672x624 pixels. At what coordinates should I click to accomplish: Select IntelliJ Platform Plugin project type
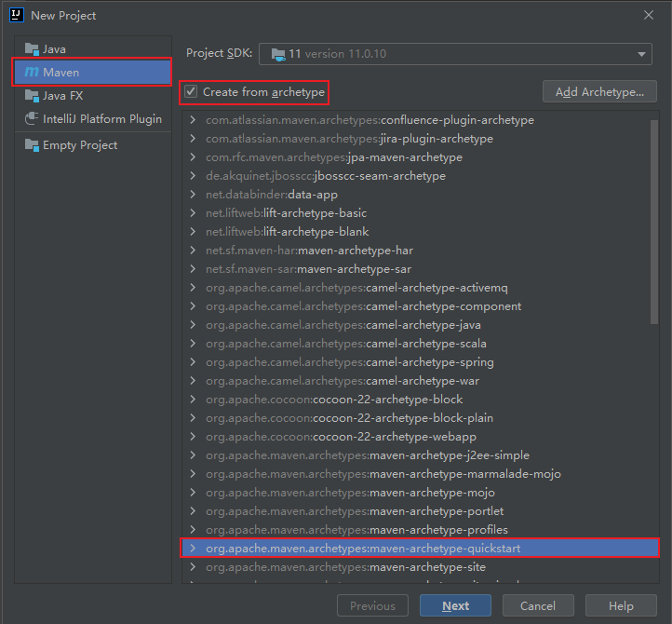click(x=93, y=119)
